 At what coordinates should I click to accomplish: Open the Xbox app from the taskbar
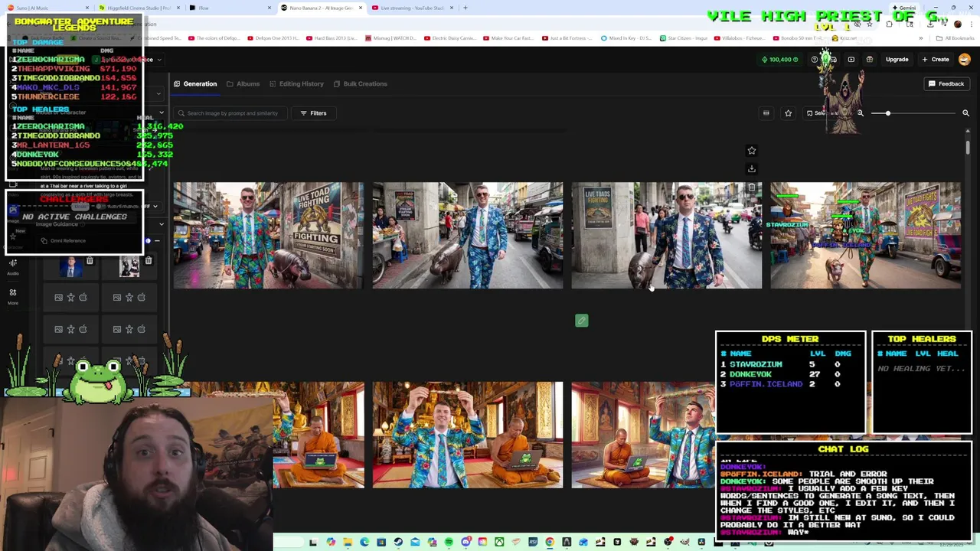[499, 542]
